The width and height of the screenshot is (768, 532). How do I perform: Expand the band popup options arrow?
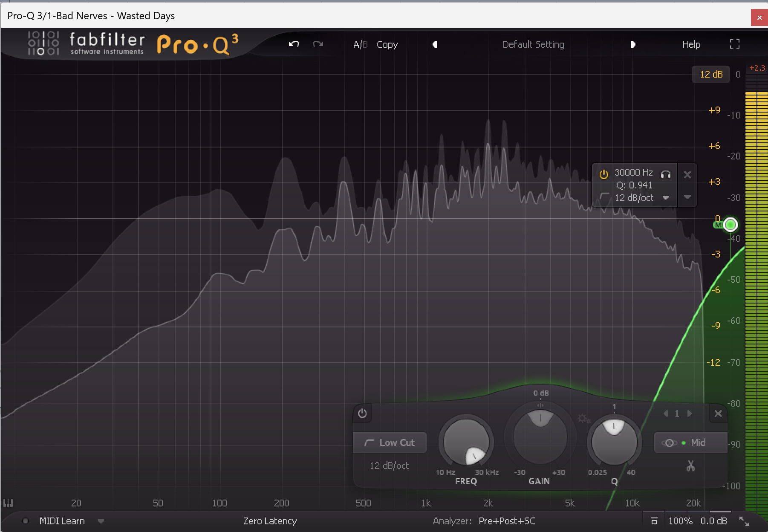click(687, 197)
